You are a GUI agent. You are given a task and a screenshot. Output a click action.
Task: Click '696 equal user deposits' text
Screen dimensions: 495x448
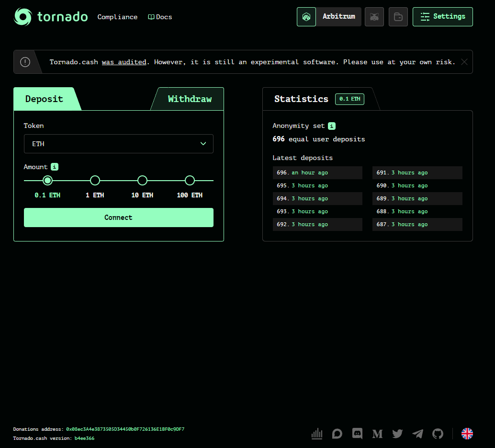[x=318, y=139]
